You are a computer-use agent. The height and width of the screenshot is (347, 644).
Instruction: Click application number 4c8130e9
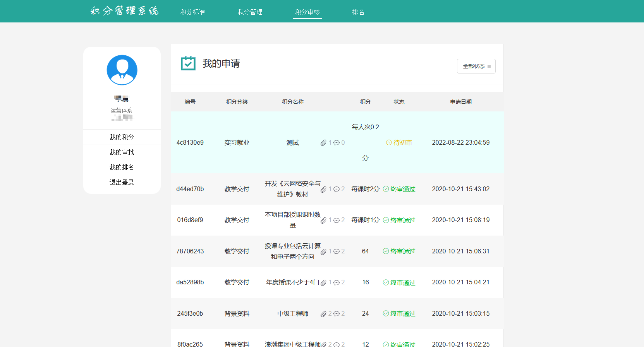click(x=190, y=142)
